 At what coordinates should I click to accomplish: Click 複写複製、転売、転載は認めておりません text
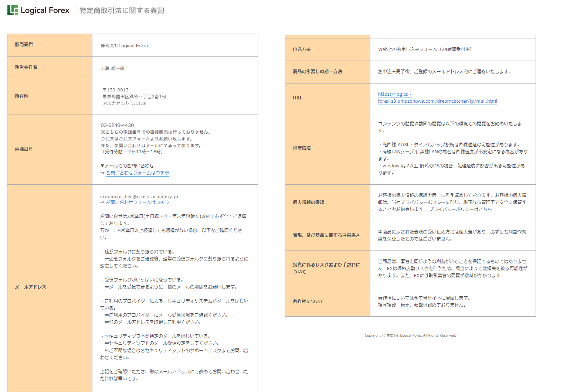[x=422, y=305]
